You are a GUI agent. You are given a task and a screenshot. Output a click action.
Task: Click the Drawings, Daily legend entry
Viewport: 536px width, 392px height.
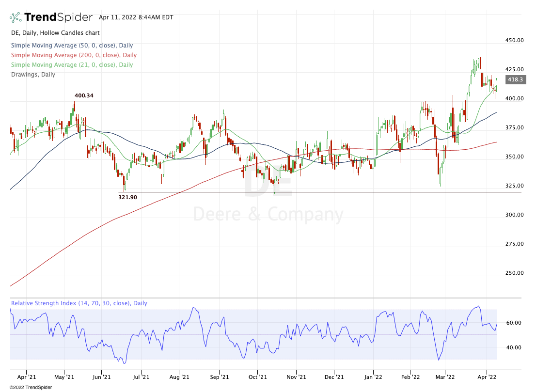pos(33,75)
